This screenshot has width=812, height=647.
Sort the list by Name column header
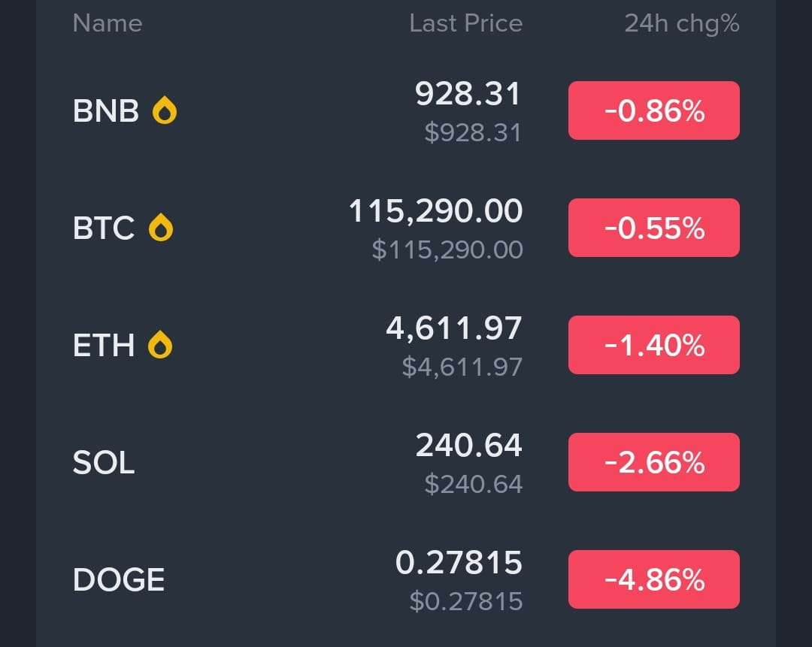(x=108, y=23)
